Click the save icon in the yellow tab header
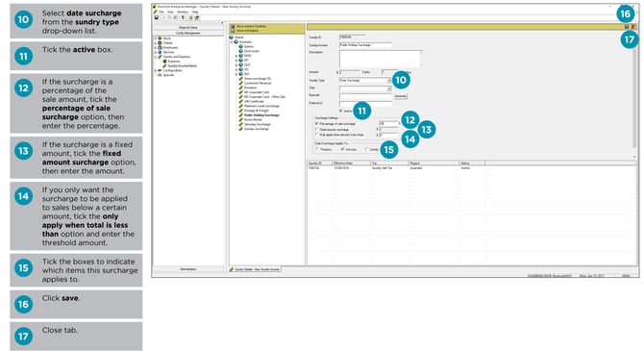This screenshot has height=351, width=644. point(627,27)
